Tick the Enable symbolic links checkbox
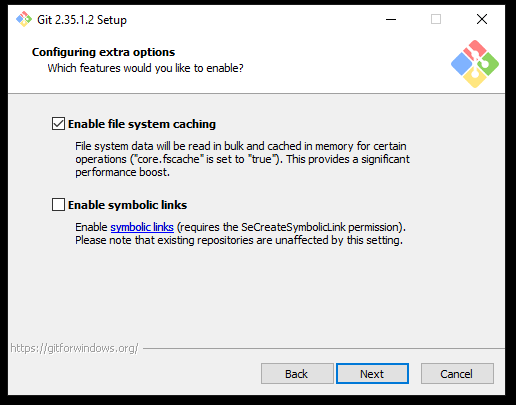Viewport: 516px width, 405px height. 58,205
